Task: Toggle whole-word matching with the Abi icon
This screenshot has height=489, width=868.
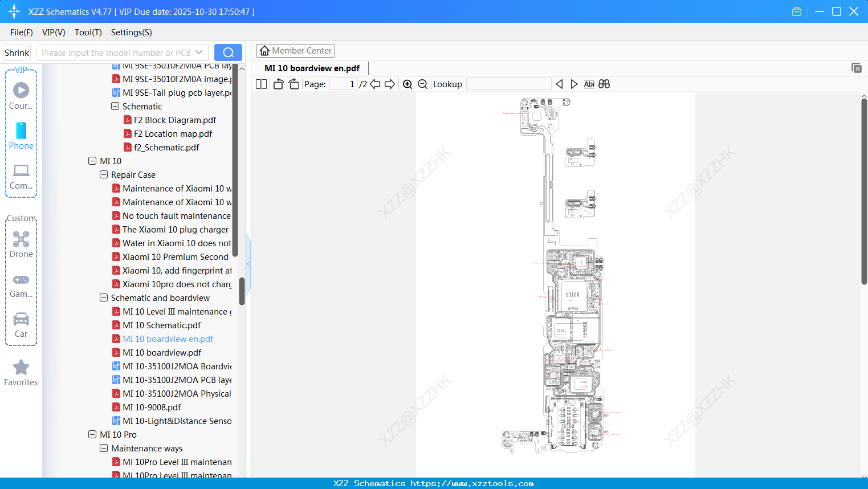Action: 589,84
